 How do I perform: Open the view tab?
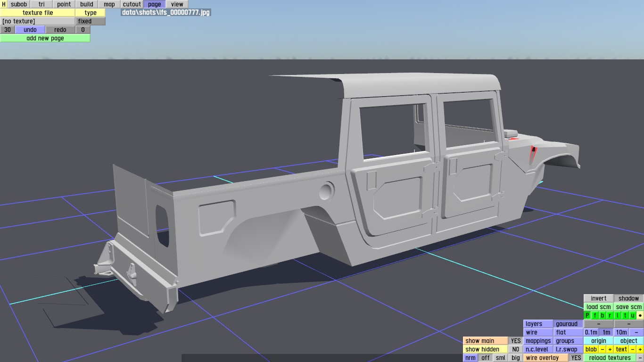click(177, 4)
